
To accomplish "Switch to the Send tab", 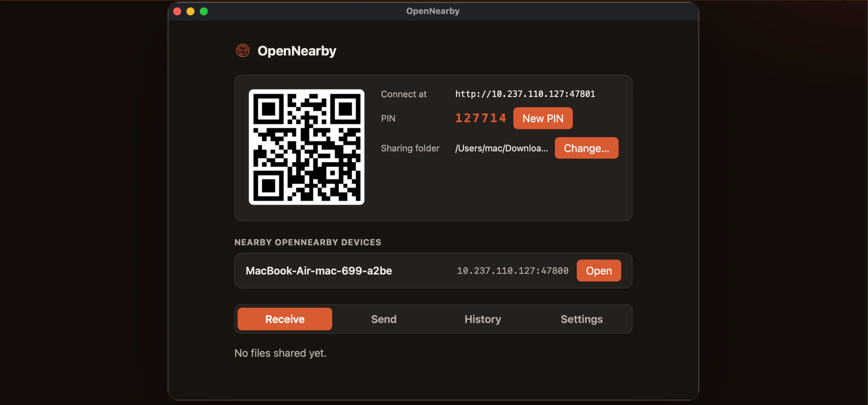I will pos(383,319).
